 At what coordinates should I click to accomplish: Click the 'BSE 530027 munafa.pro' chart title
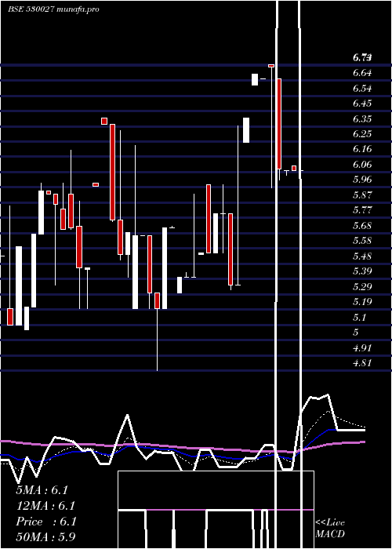[53, 9]
